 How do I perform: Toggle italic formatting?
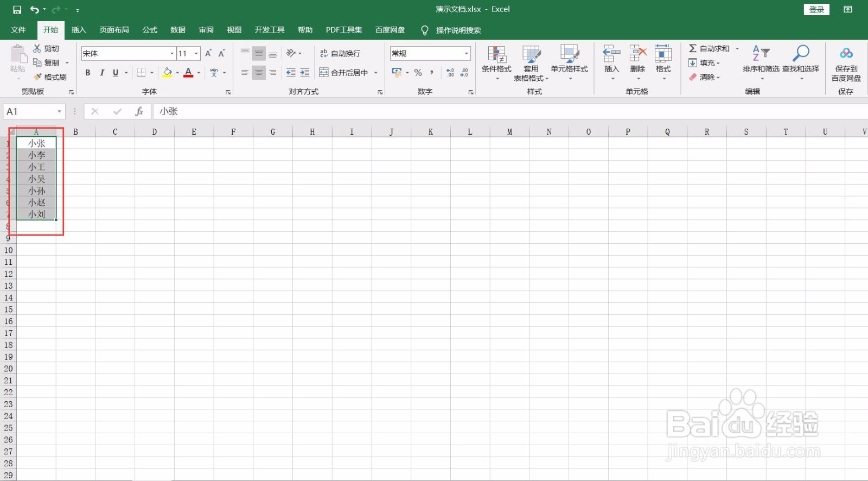point(102,72)
